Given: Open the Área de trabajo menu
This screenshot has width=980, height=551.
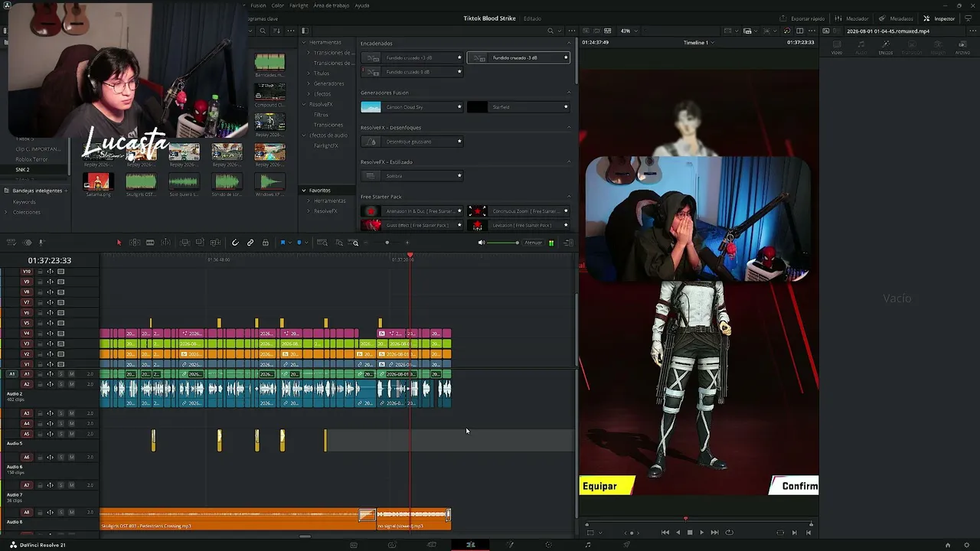Looking at the screenshot, I should 331,5.
